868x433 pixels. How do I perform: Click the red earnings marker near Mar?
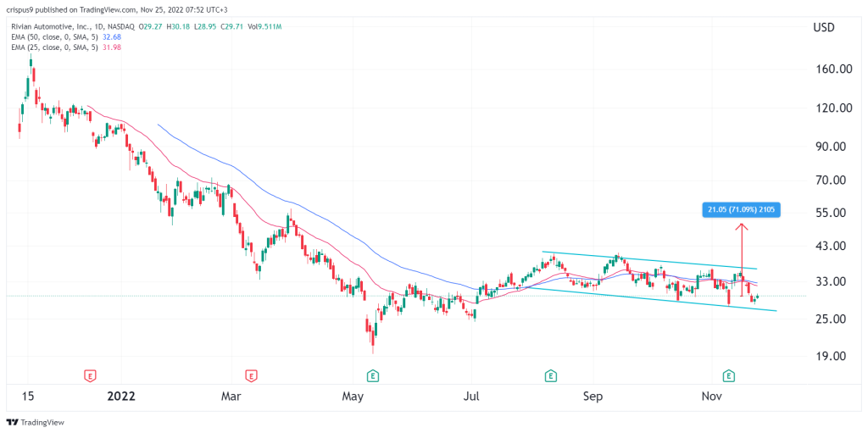(252, 376)
